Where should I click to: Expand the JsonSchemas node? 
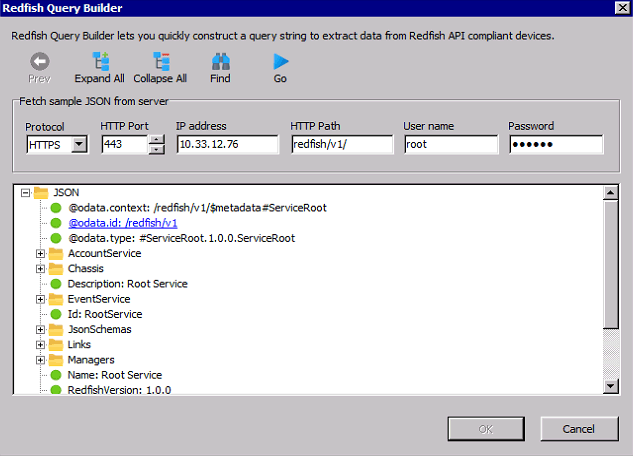pyautogui.click(x=40, y=329)
